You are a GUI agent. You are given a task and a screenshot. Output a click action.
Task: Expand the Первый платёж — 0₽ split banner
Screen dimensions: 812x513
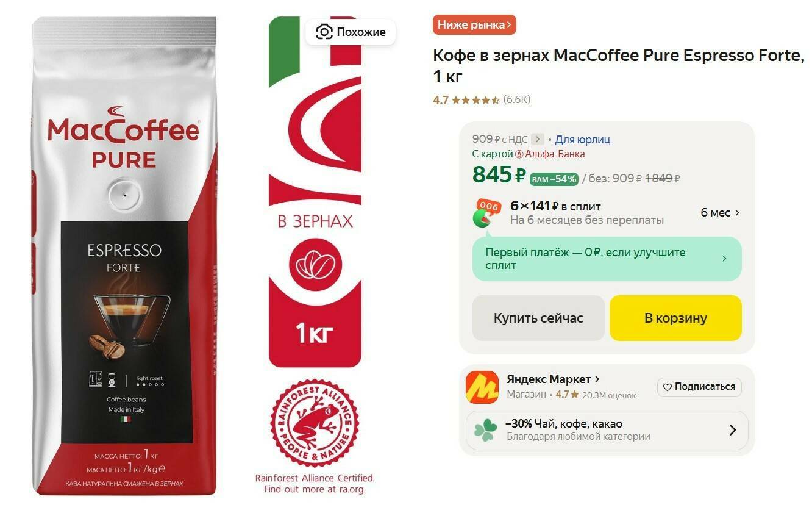coord(607,259)
